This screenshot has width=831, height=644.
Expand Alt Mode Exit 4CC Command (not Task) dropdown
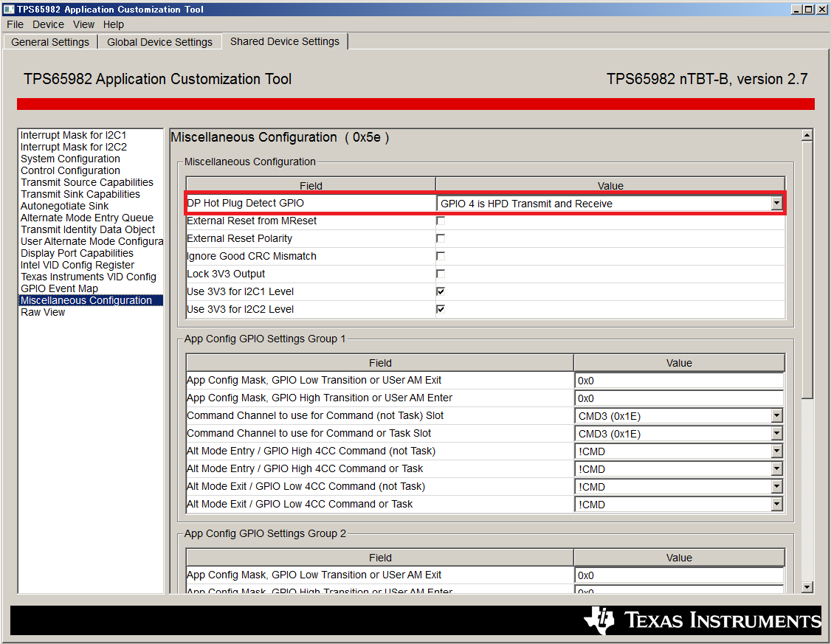coord(776,487)
